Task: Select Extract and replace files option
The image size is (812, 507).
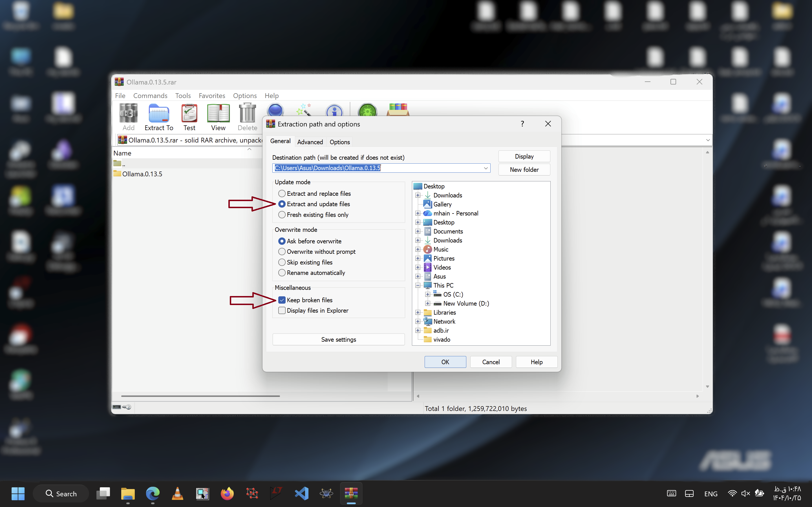Action: [x=282, y=194]
